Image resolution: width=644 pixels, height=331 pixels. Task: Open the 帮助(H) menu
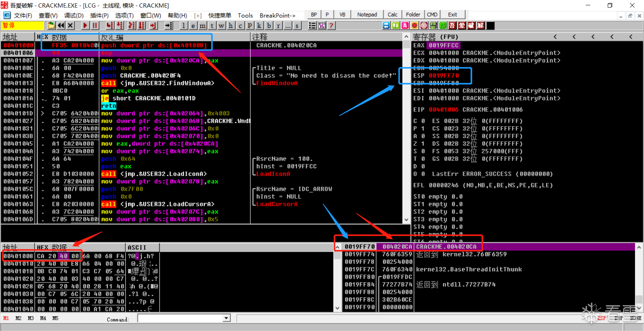coord(177,15)
